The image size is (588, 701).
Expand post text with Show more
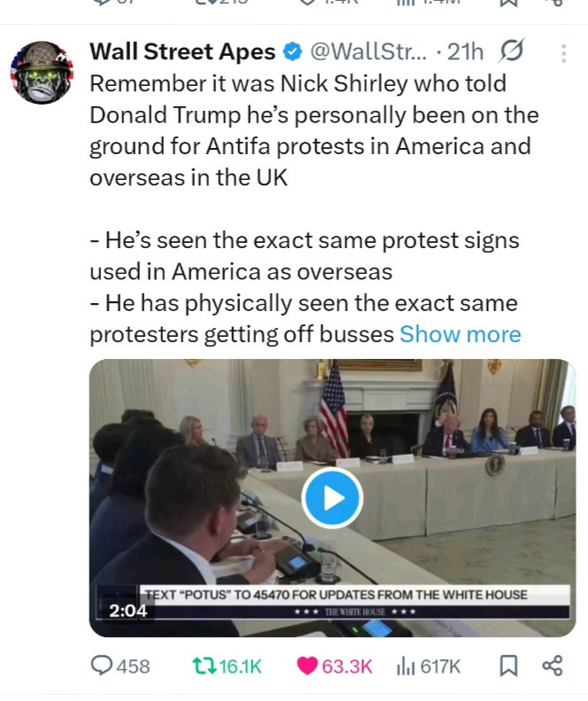[x=460, y=334]
